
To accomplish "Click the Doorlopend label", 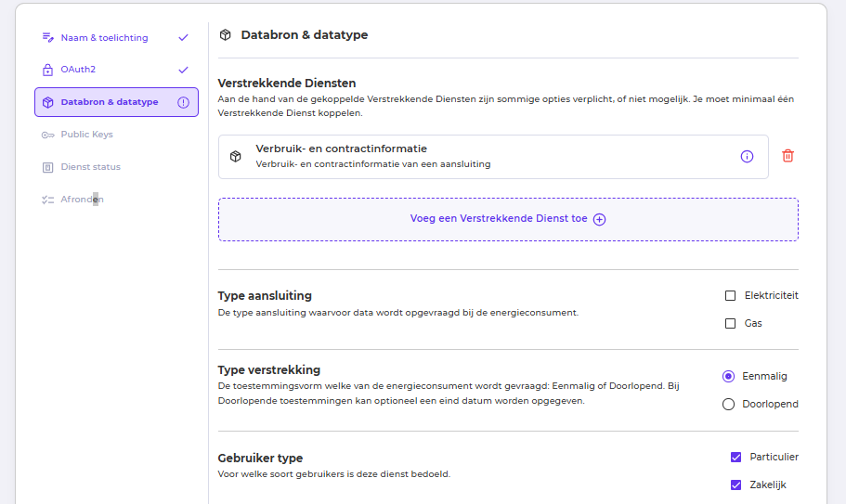I will pos(770,405).
